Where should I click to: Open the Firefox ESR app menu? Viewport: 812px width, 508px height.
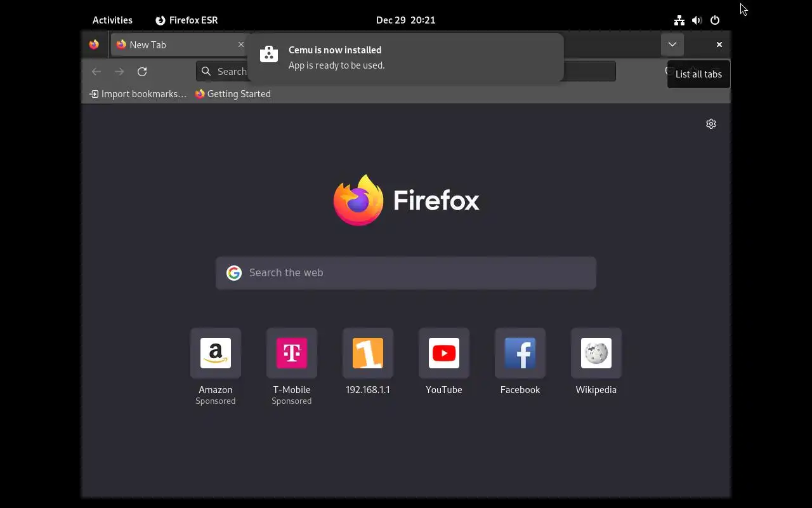(187, 20)
